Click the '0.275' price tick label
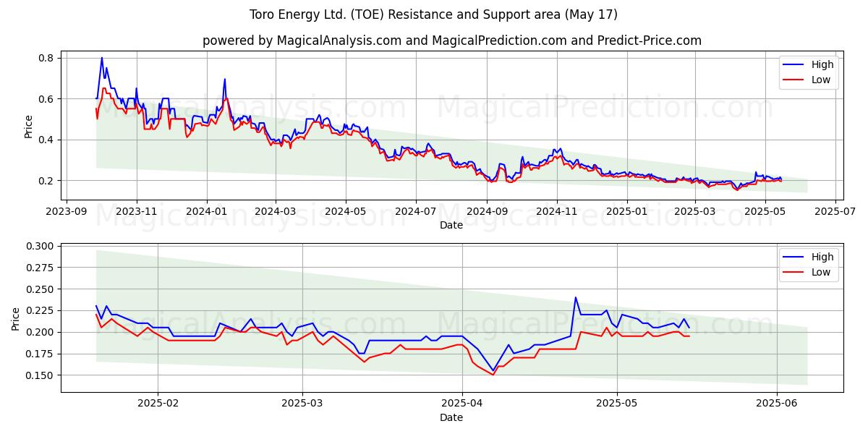This screenshot has height=434, width=868. click(41, 268)
